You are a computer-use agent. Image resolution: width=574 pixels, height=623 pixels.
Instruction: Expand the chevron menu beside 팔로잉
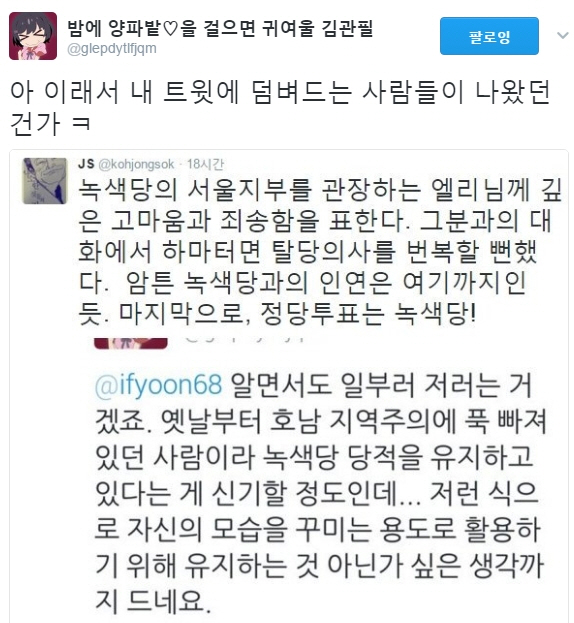coord(562,36)
